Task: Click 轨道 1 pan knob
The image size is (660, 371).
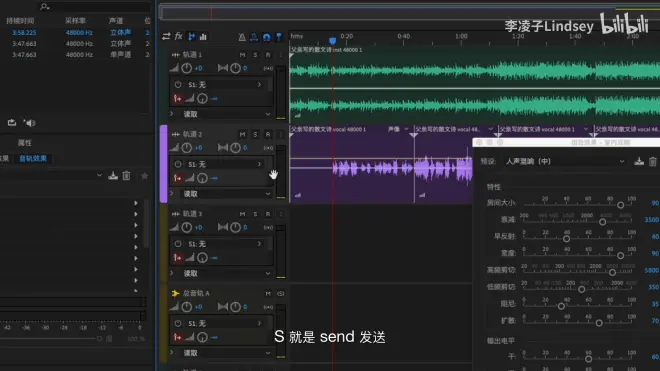Action: pyautogui.click(x=235, y=68)
